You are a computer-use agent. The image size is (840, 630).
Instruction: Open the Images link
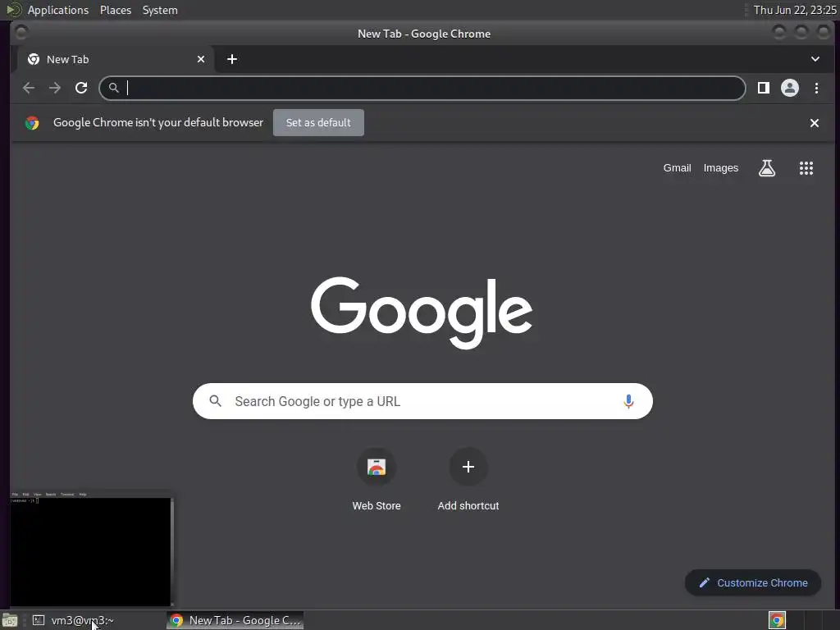pos(720,168)
